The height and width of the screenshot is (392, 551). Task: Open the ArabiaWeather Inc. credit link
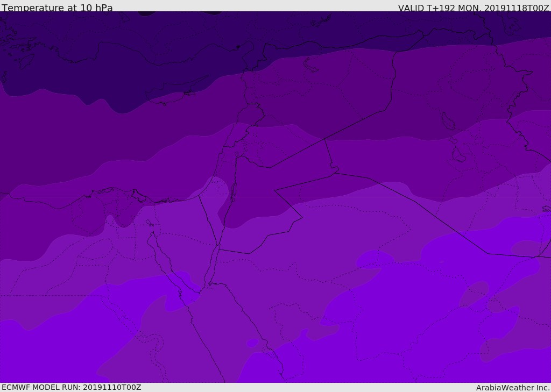513,388
